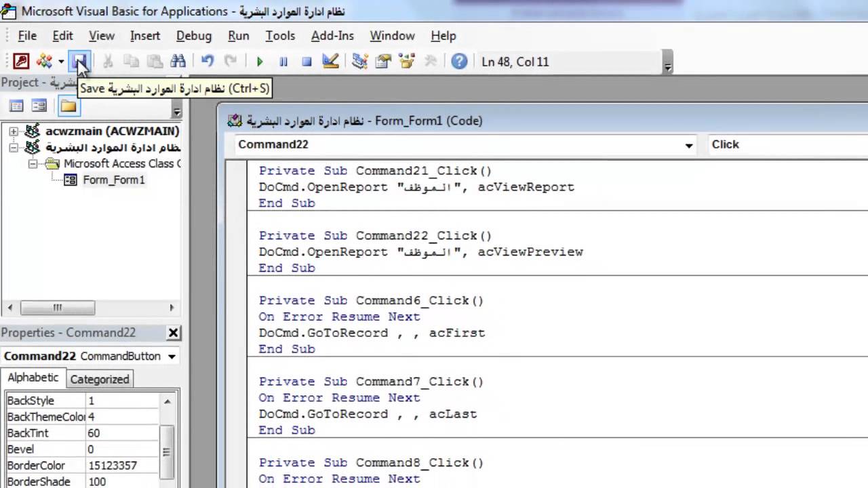The height and width of the screenshot is (488, 868).
Task: Click the Command8_Click sub declaration line
Action: [371, 463]
